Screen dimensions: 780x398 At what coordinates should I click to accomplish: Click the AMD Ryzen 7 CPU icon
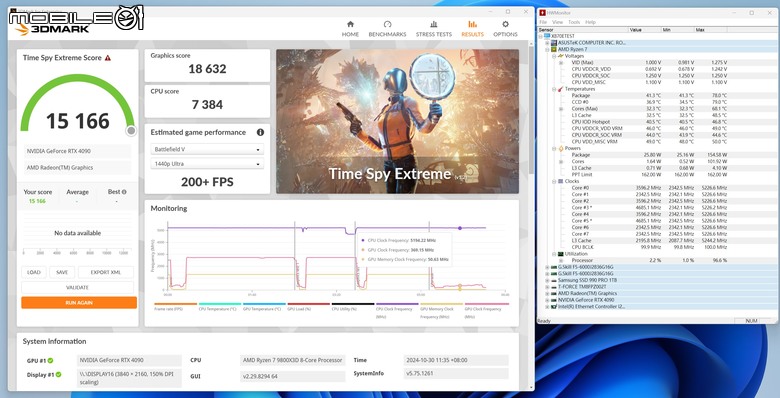point(554,50)
